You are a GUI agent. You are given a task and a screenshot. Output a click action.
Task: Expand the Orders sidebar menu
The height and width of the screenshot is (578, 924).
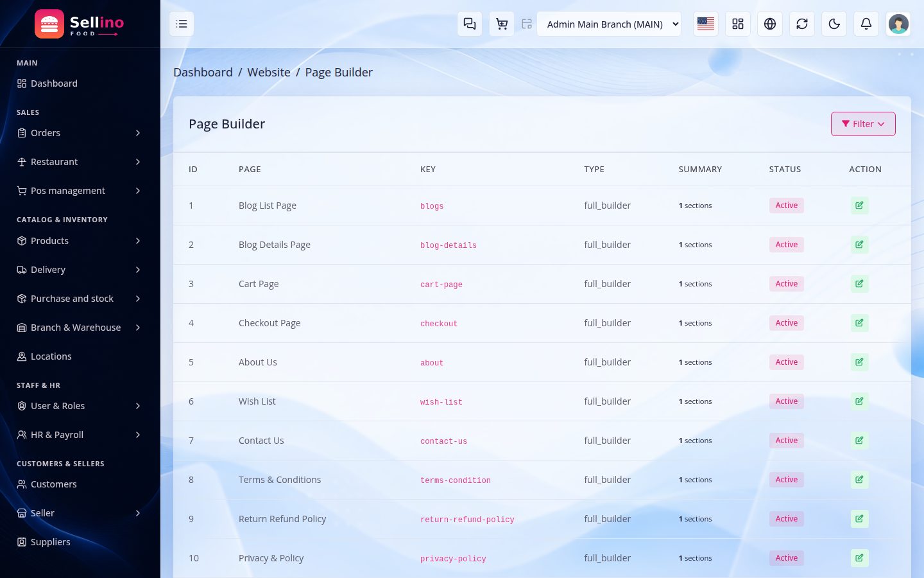(80, 133)
